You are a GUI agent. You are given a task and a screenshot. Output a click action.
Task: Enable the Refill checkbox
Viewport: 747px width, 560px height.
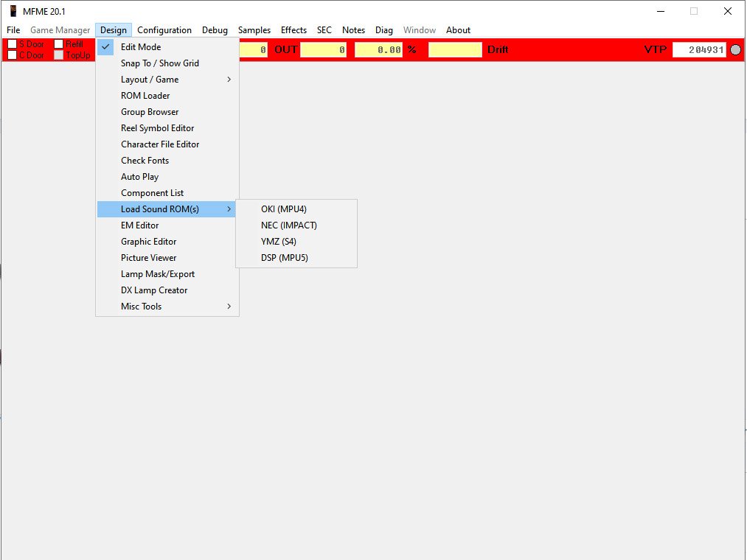click(x=58, y=43)
